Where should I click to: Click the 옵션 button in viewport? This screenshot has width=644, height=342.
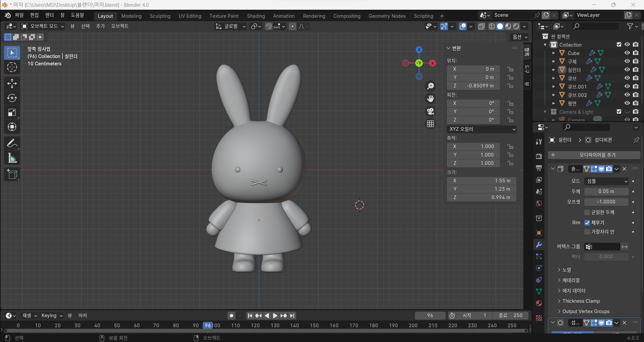click(x=520, y=37)
